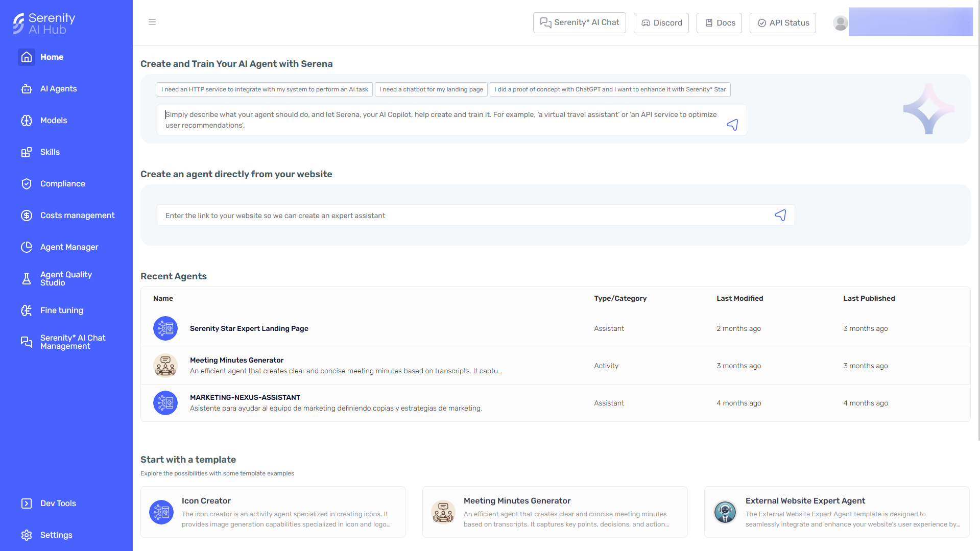This screenshot has width=980, height=551.
Task: Open Costs management section
Action: (77, 215)
